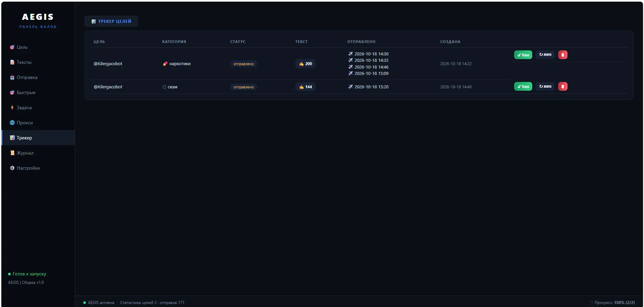This screenshot has height=307, width=644.
Task: Click отправлено status in the наркотики row
Action: [x=244, y=64]
